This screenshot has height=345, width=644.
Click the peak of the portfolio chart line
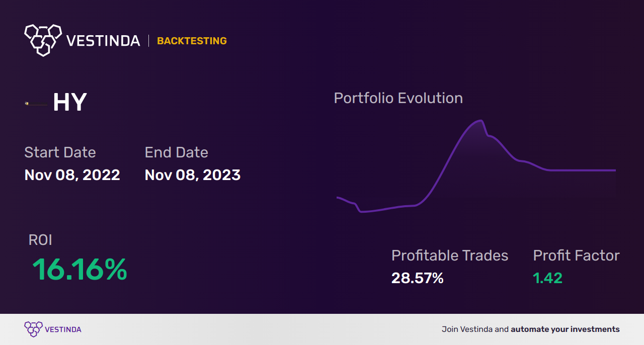tap(480, 121)
